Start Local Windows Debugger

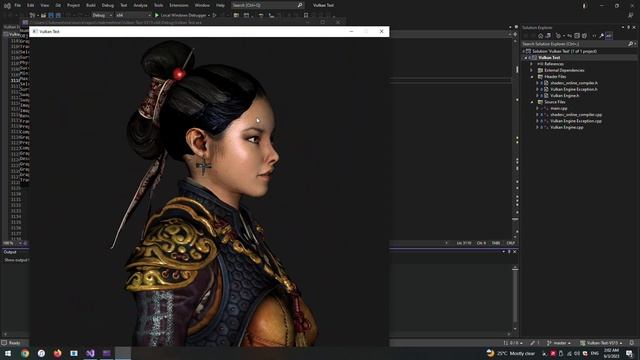click(180, 15)
